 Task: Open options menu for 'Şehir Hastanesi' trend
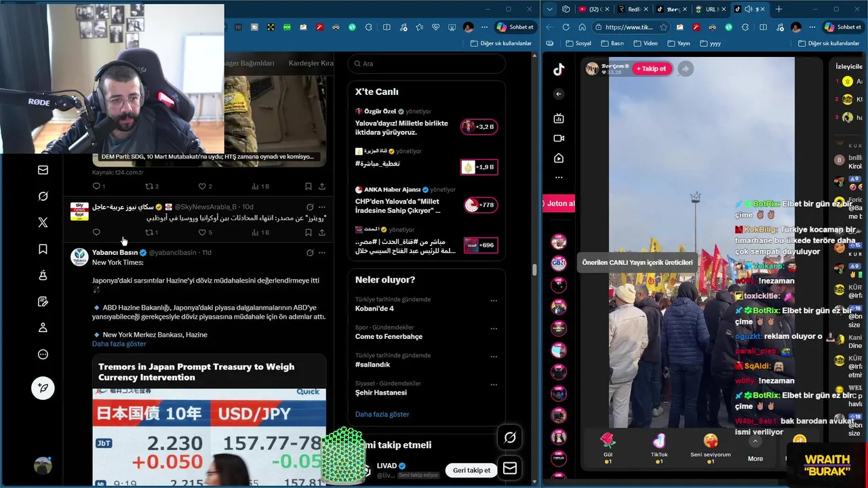(x=494, y=385)
